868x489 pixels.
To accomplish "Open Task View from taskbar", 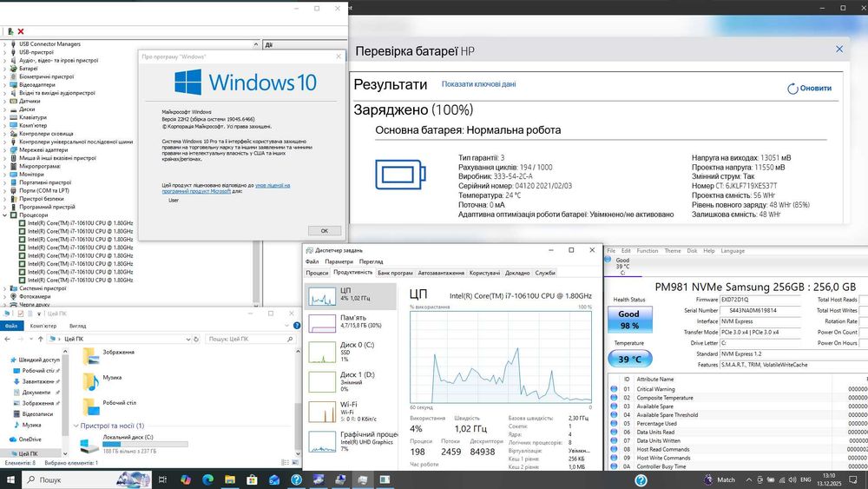I will pyautogui.click(x=162, y=479).
